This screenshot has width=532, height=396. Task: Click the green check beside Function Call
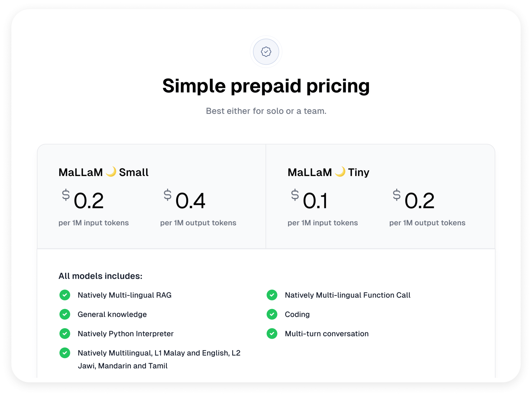[x=272, y=295]
